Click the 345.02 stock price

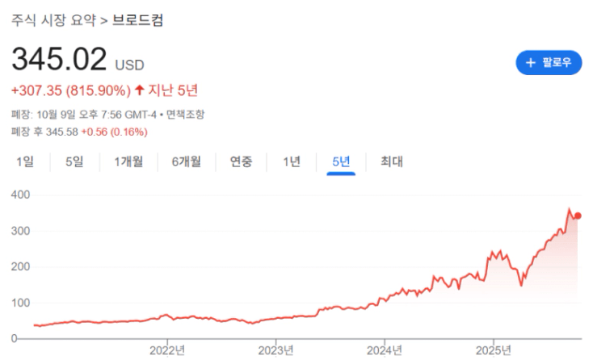tap(59, 60)
